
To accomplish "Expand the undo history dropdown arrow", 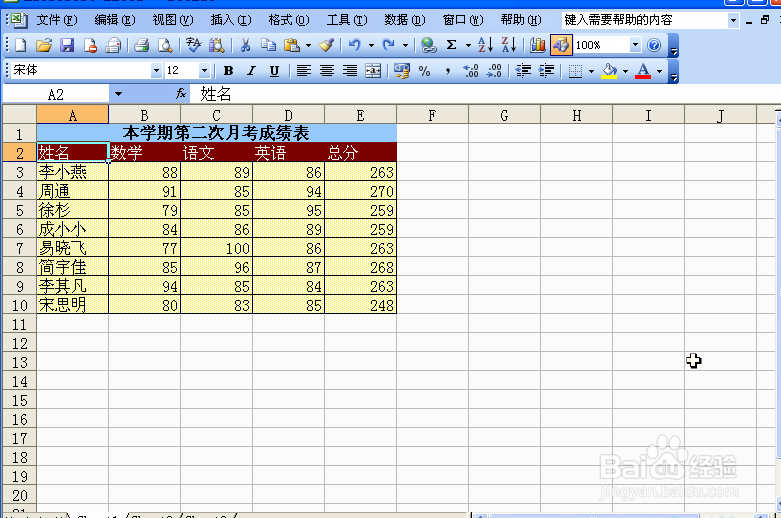I will click(371, 45).
